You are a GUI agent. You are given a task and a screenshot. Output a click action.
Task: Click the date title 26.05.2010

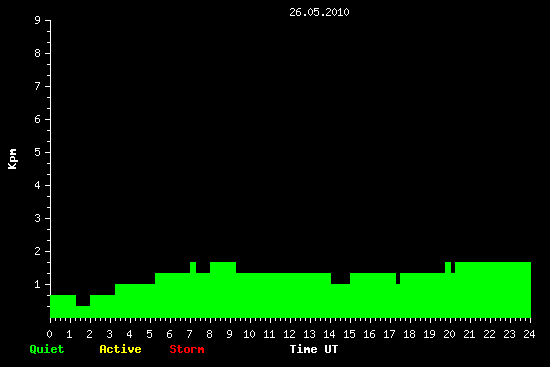319,12
